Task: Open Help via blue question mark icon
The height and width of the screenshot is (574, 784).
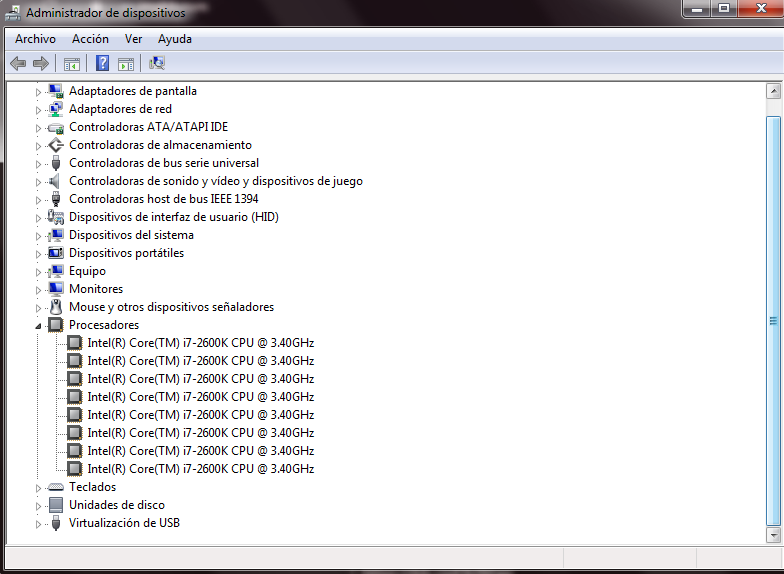Action: point(102,63)
